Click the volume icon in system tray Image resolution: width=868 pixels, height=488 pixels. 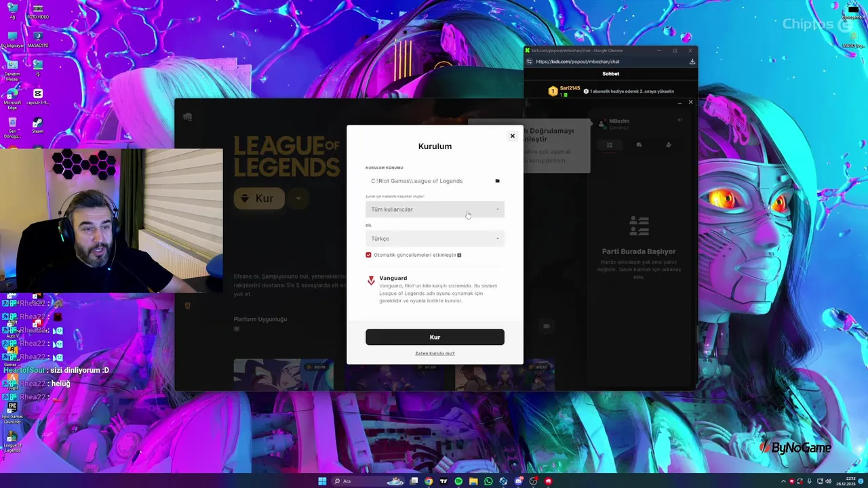(x=828, y=481)
